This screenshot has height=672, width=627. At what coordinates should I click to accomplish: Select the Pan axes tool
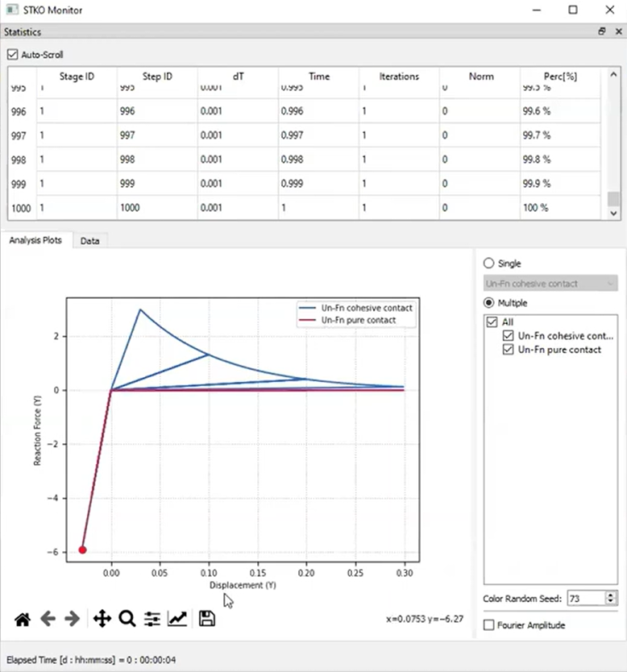102,619
